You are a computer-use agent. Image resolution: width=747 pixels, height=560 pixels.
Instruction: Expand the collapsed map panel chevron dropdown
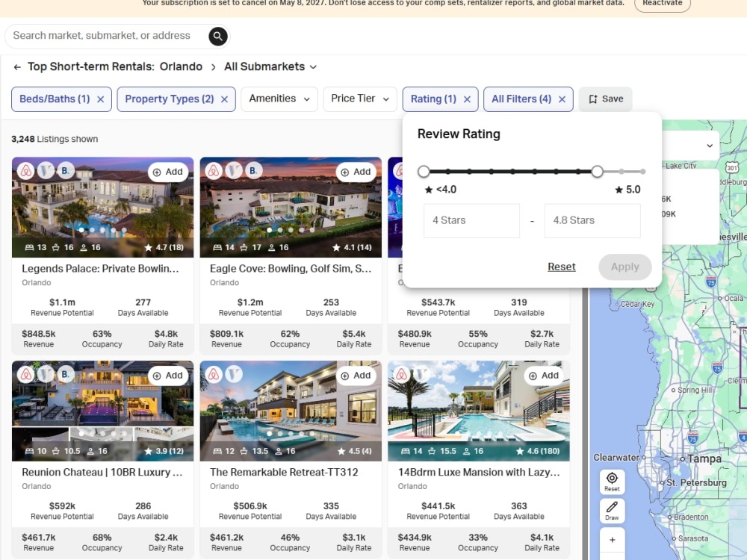(x=710, y=146)
